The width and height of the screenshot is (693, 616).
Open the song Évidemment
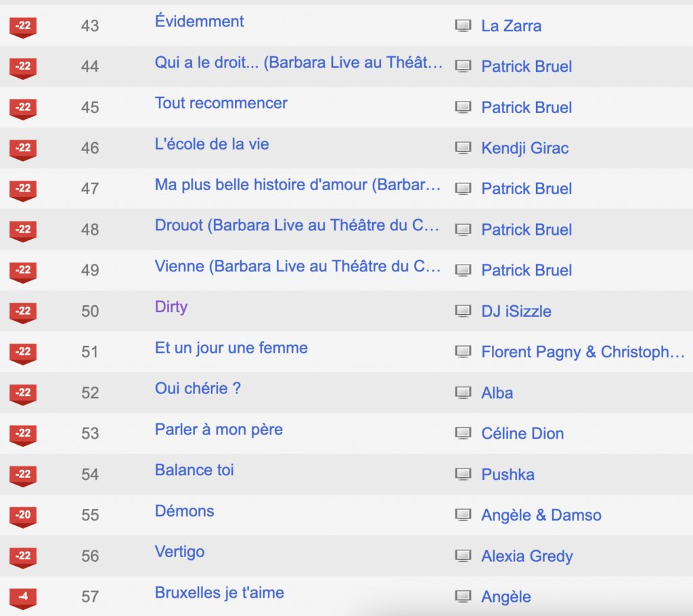click(200, 21)
